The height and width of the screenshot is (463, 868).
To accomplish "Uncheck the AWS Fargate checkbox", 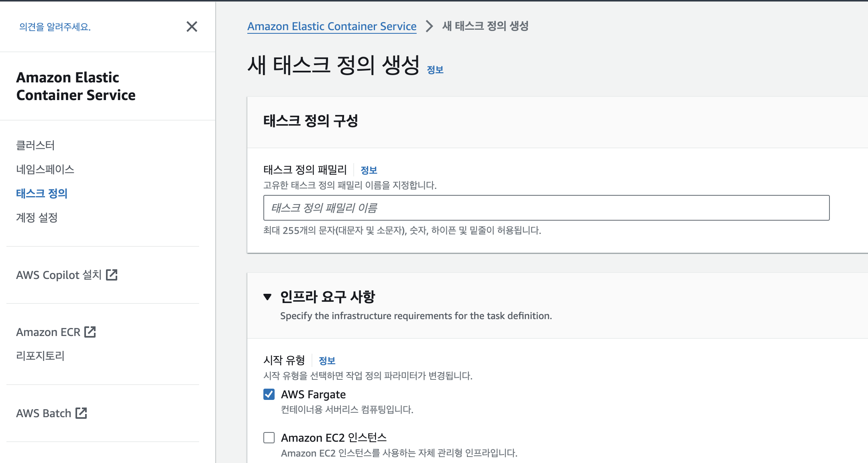I will pos(269,394).
